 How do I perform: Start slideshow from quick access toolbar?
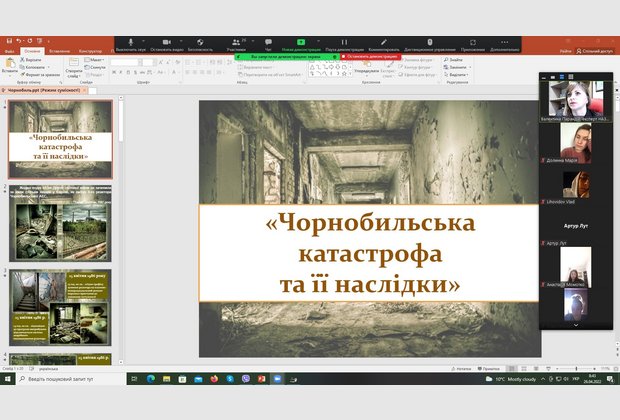coord(40,41)
